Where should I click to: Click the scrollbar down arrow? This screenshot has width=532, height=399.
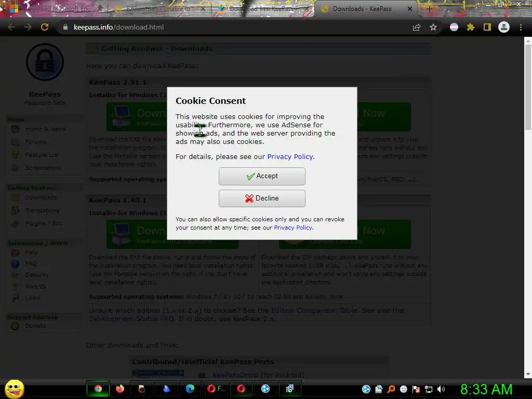click(528, 374)
